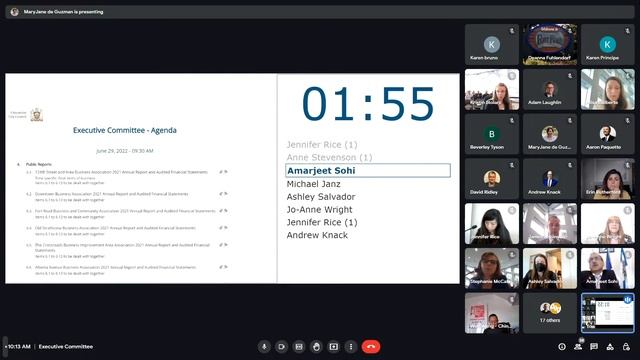Screen dimensions: 640x360
Task: Open the meeting details info icon
Action: coord(562,347)
